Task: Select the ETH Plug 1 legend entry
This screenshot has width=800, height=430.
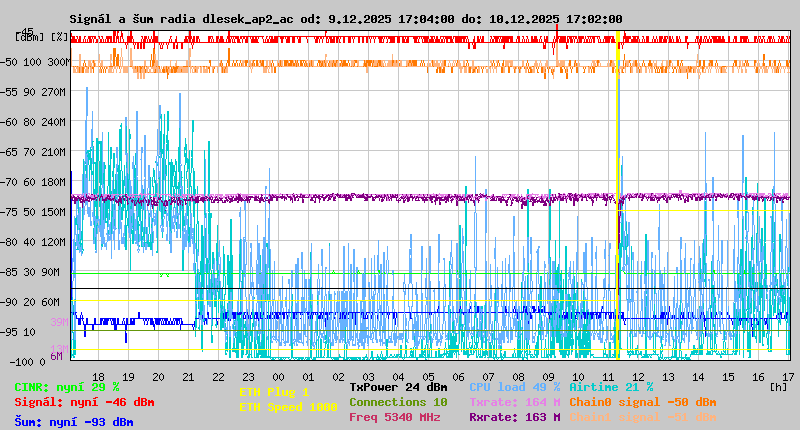Action: pos(274,392)
